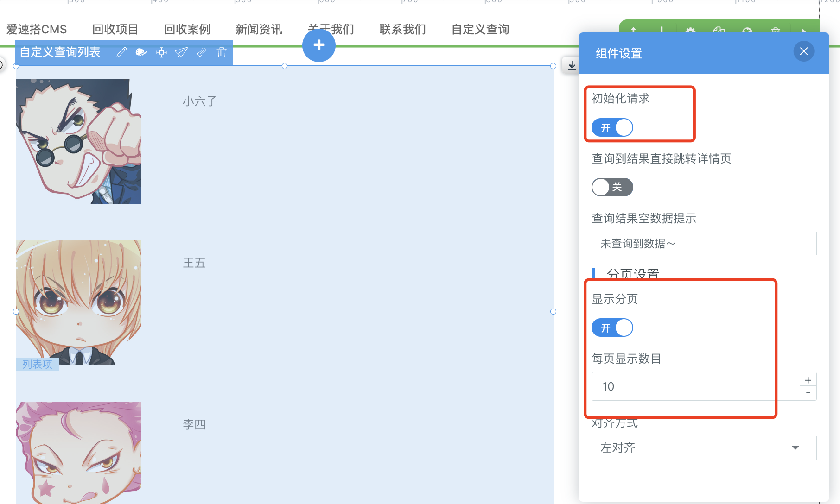
Task: Delete component via blue toolbar trash icon
Action: (222, 52)
